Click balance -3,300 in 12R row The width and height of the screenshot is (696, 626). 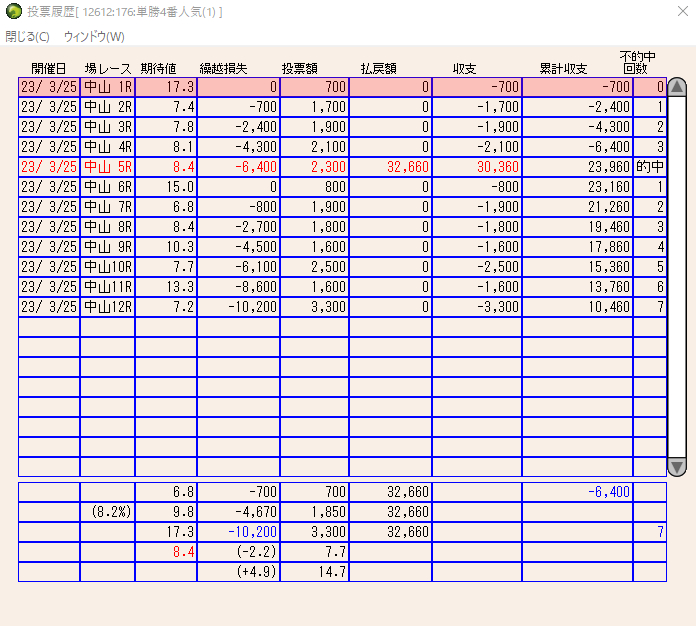click(477, 307)
